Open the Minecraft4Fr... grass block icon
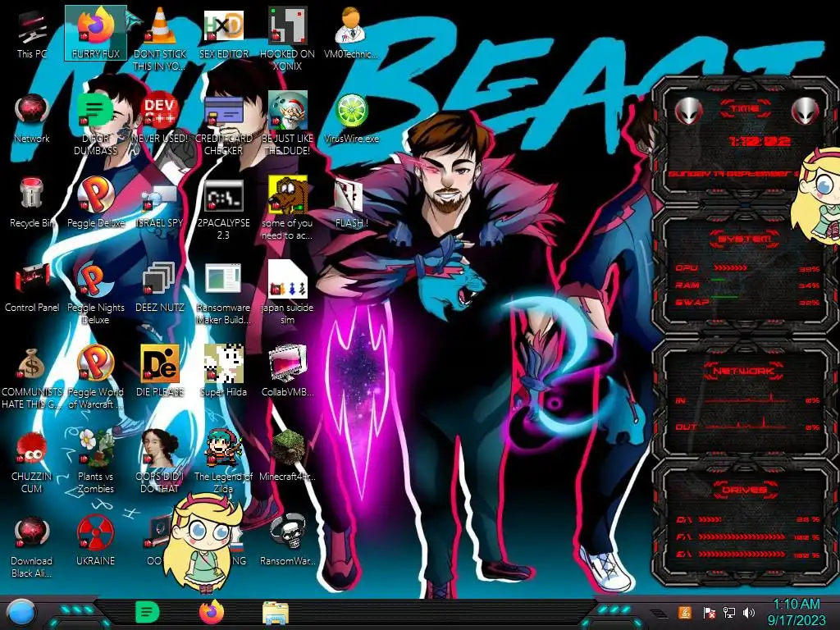This screenshot has height=630, width=840. pos(287,455)
